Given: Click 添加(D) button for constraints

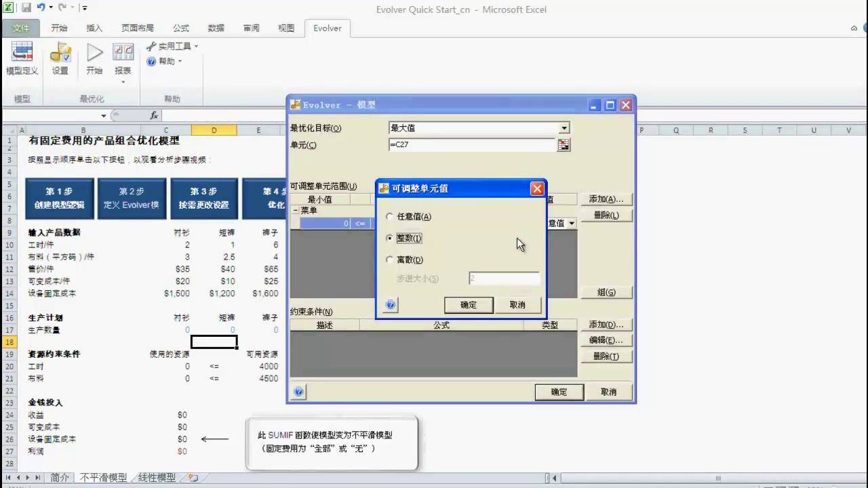Looking at the screenshot, I should coord(606,325).
